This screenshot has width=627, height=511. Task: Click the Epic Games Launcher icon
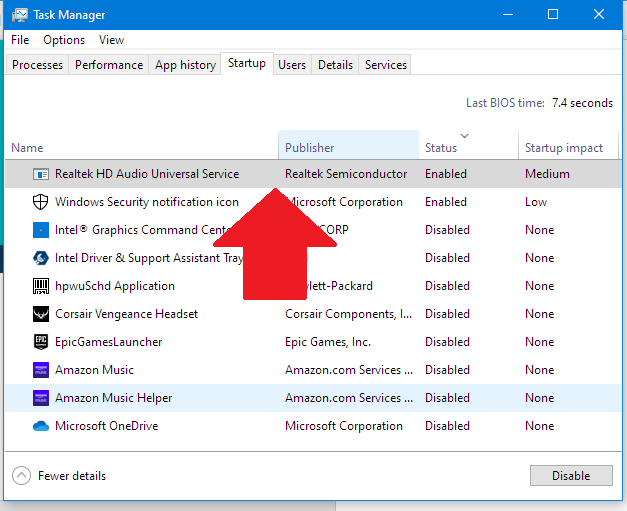click(41, 342)
